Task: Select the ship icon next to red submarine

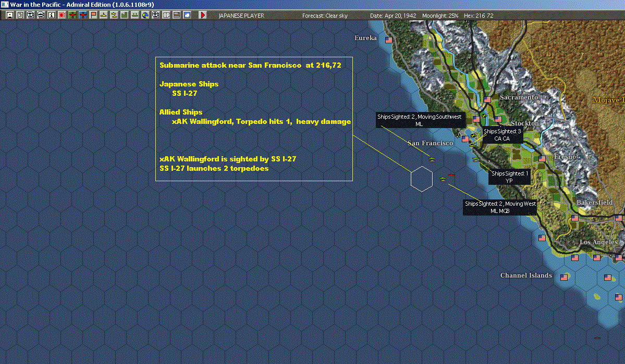Action: [x=443, y=179]
